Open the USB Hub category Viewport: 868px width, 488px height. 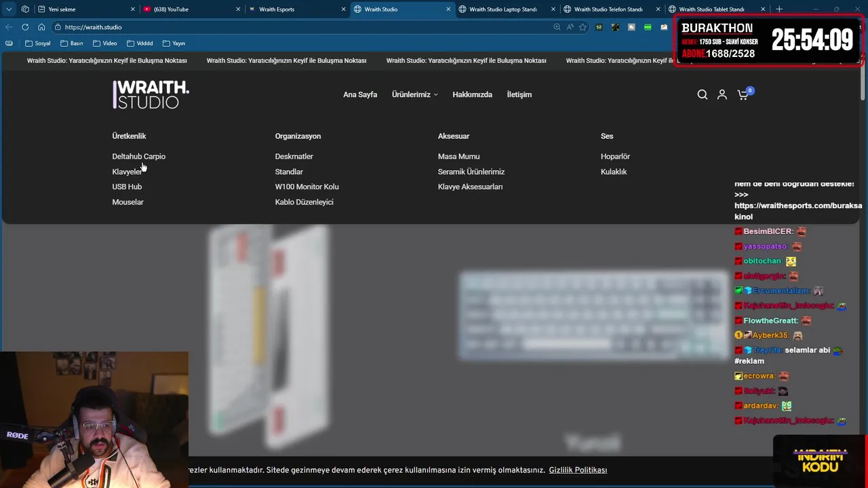click(x=127, y=186)
